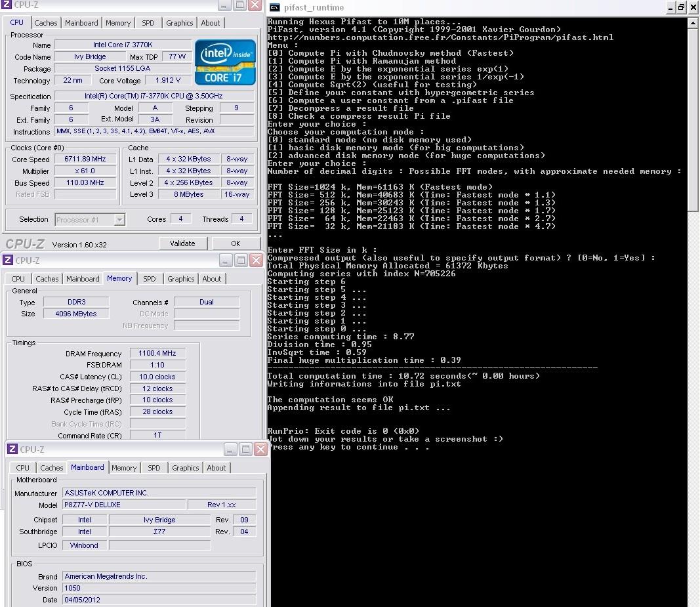Select SPD tab in the Mainboard CPU-Z window
This screenshot has height=607, width=700.
154,468
